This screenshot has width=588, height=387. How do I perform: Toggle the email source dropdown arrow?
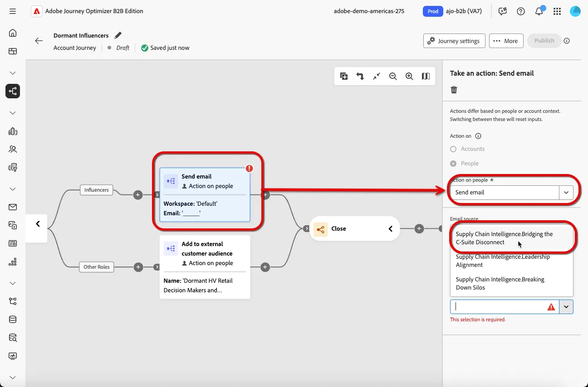[566, 307]
